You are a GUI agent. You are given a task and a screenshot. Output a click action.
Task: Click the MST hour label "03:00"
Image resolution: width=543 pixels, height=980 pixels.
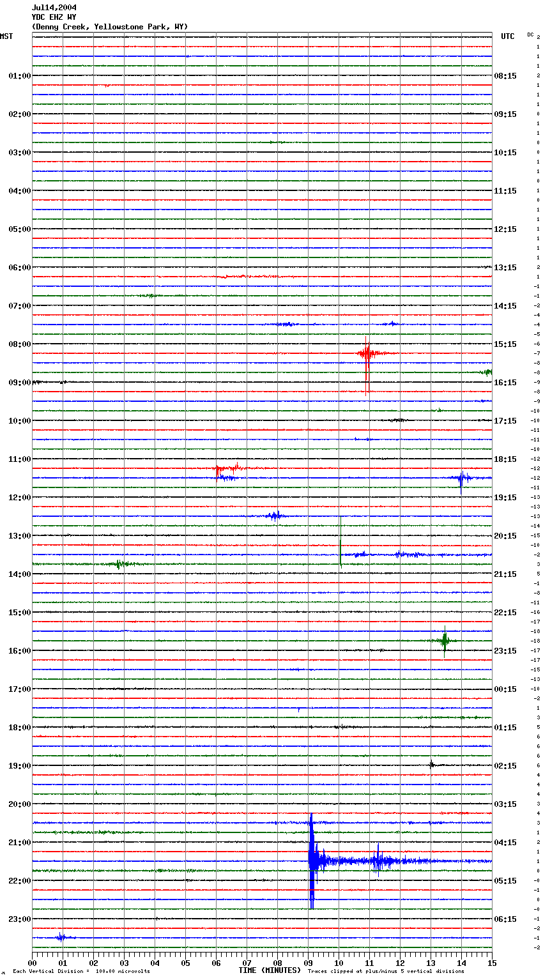20,153
